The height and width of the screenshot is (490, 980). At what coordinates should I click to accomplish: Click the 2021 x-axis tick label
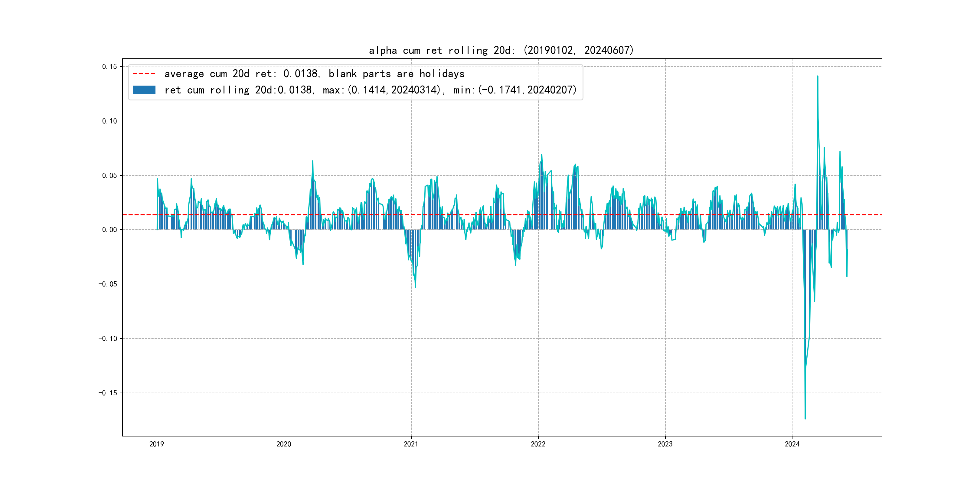tap(411, 444)
